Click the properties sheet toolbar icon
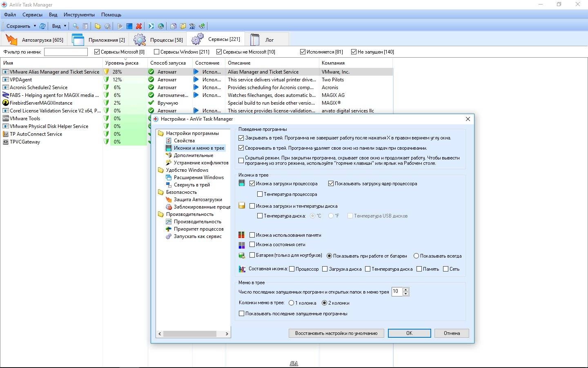Viewport: 588px width, 368px height. 85,26
